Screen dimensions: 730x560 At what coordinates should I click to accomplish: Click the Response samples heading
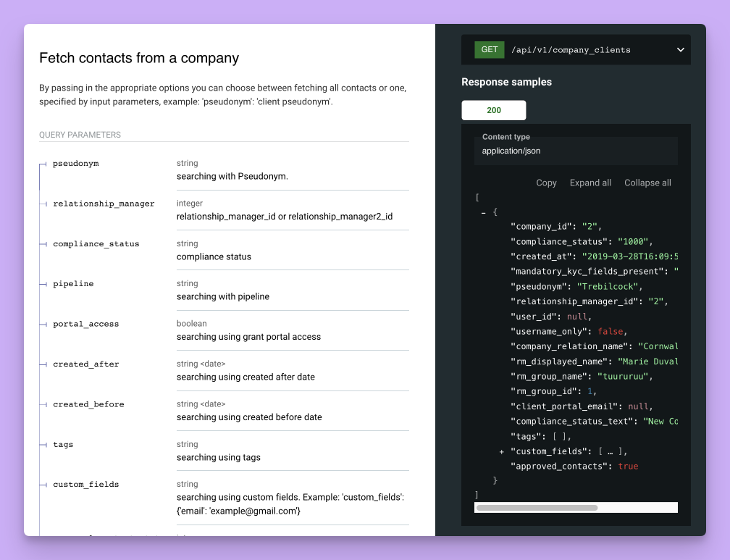506,82
